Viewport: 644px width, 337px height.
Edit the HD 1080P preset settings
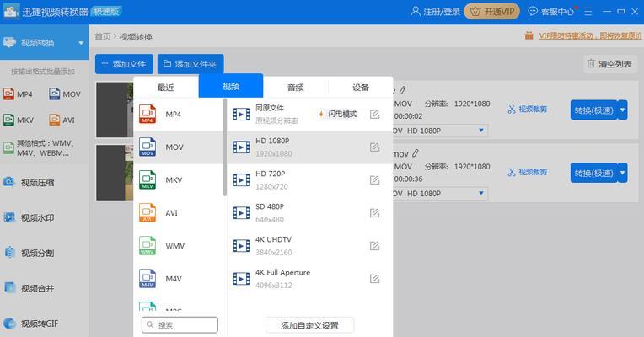point(374,147)
